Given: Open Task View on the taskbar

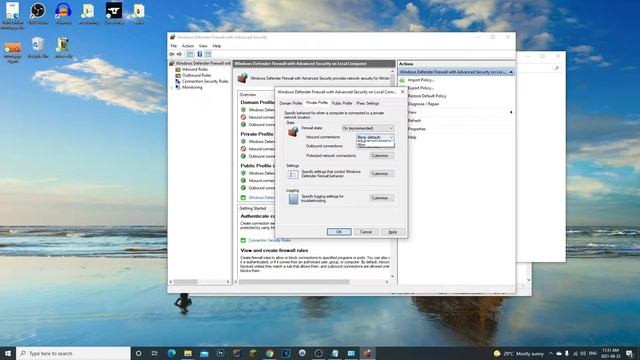Looking at the screenshot, I should click(x=155, y=353).
